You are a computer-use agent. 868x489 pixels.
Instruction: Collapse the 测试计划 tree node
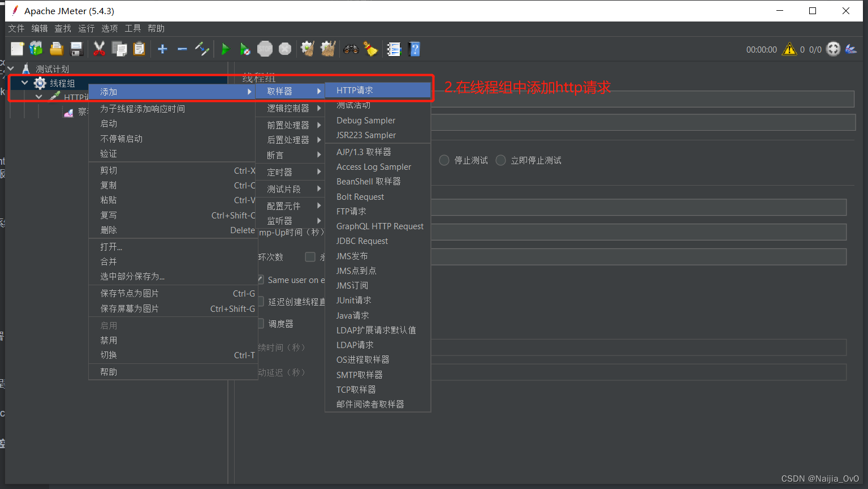[x=10, y=69]
